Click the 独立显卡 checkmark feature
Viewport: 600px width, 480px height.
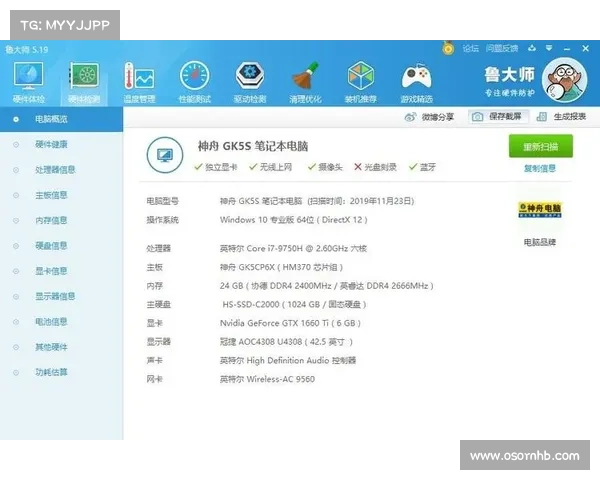216,167
